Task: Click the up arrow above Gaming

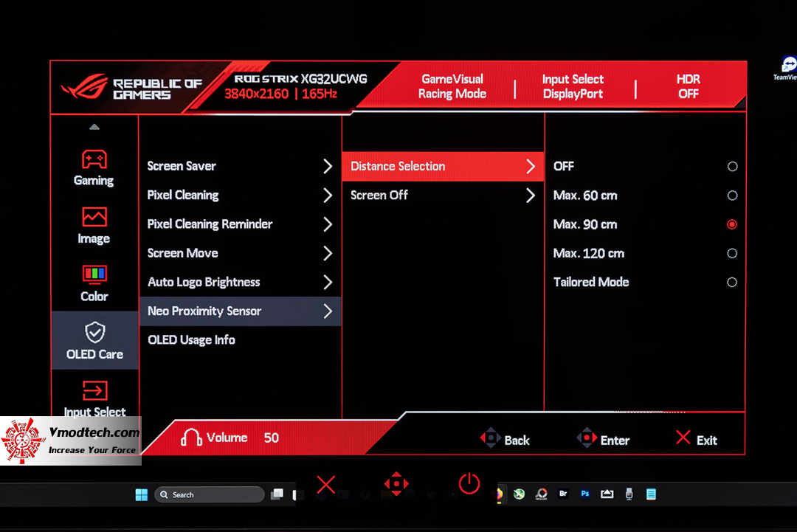Action: (x=94, y=127)
